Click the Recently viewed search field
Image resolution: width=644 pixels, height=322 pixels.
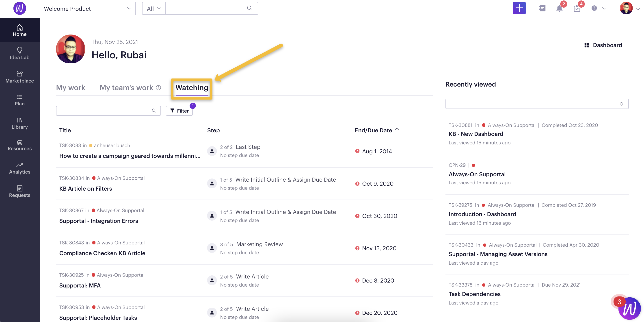[537, 104]
